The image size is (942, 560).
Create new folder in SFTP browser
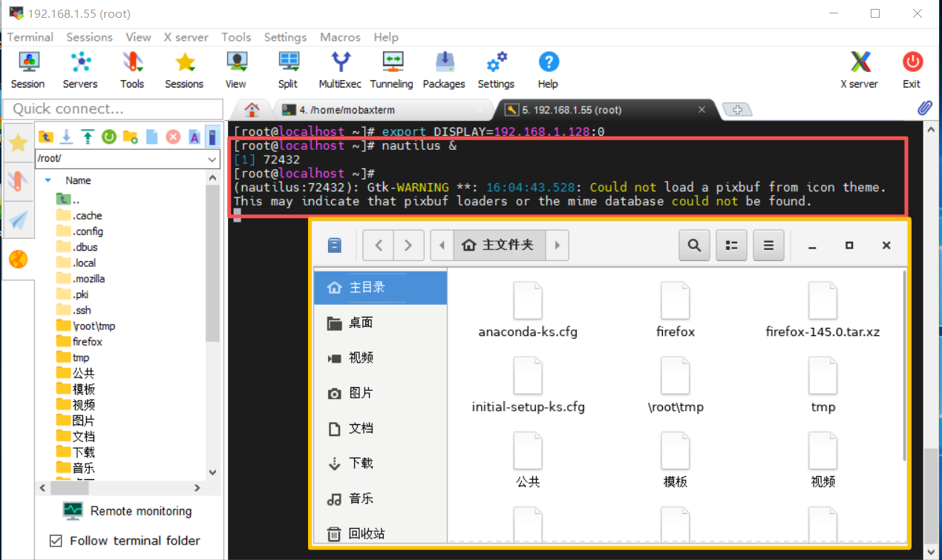point(131,136)
